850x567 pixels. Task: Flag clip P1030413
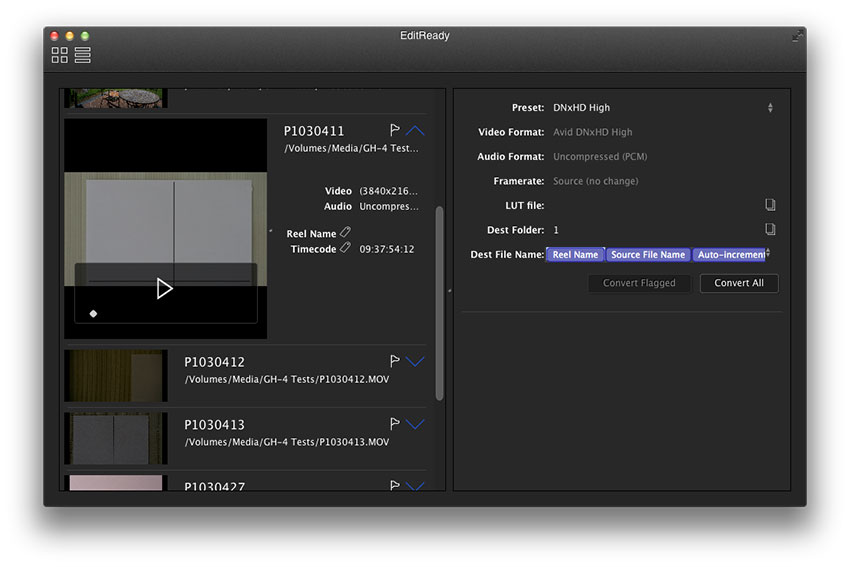[394, 424]
